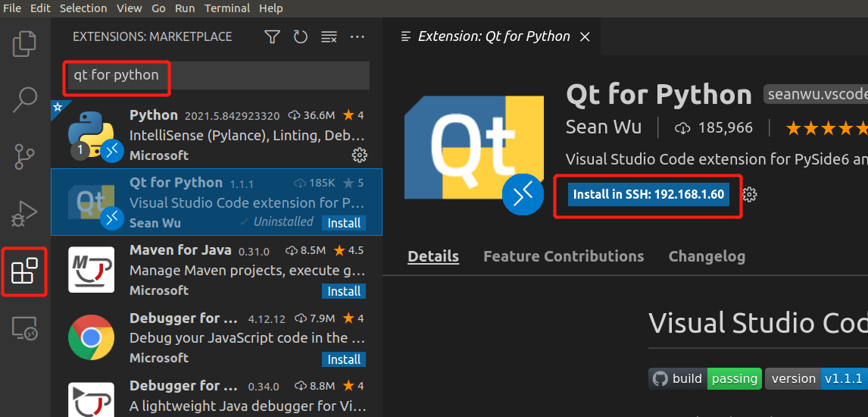Screen dimensions: 868x417
Task: Install the Debugger for Chrome extension
Action: (x=344, y=359)
